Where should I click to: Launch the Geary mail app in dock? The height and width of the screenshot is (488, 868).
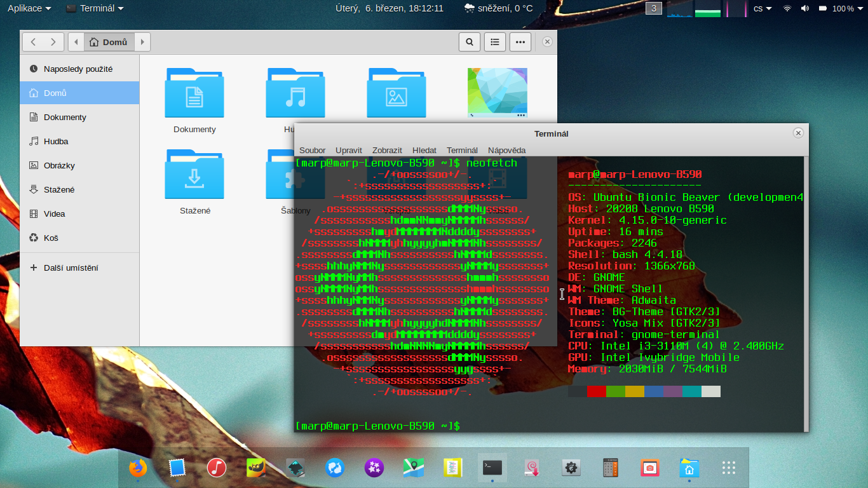coord(177,468)
